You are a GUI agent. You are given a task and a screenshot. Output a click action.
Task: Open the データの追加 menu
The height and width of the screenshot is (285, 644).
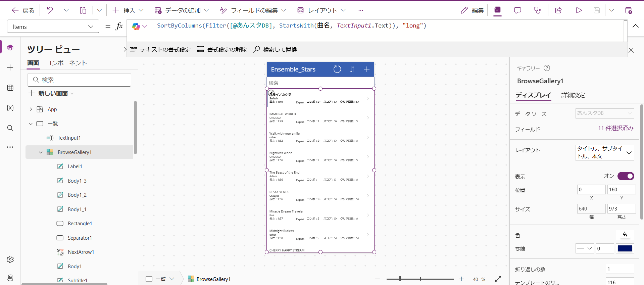click(x=182, y=10)
